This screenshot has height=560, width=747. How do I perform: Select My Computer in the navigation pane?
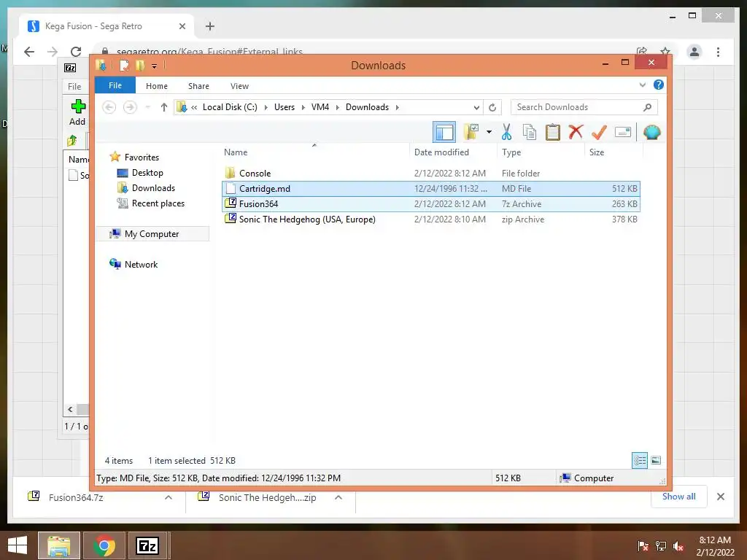pyautogui.click(x=152, y=234)
